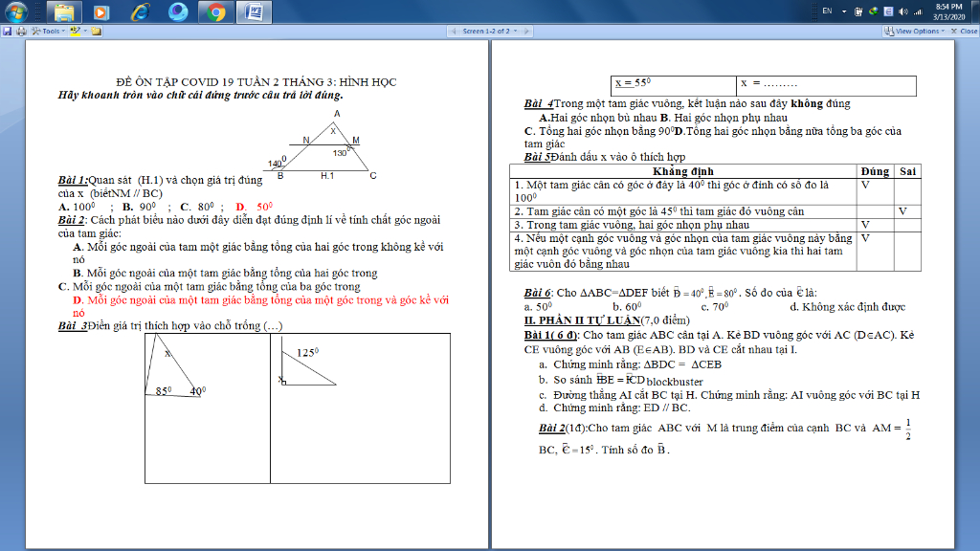
Task: Open the volume speaker tray icon
Action: pos(903,11)
